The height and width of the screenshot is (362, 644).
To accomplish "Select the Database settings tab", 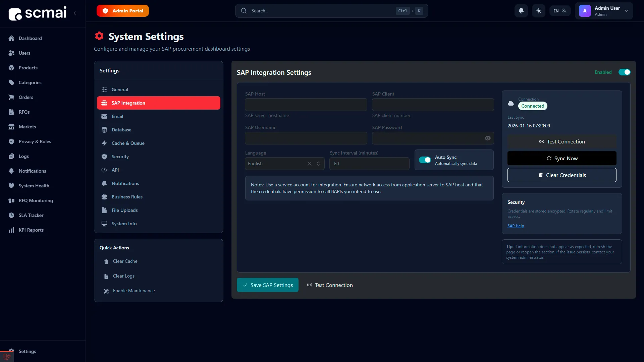I will [158, 130].
